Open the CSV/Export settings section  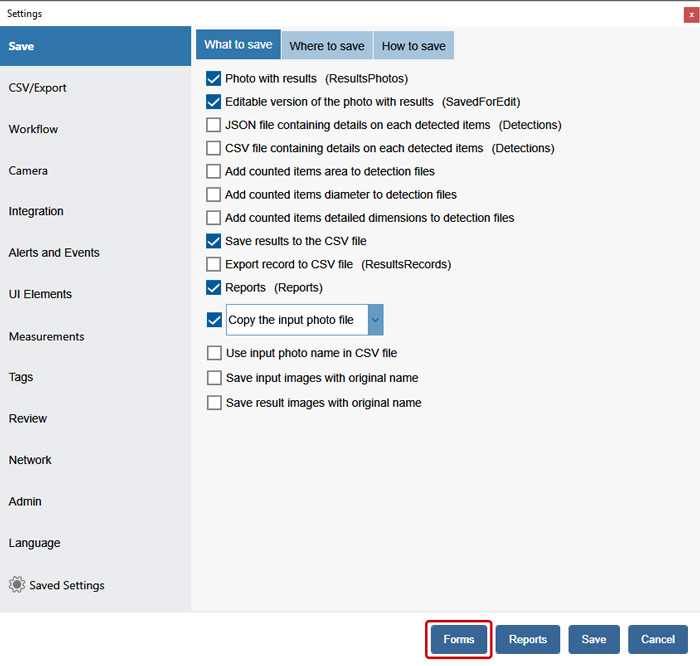(38, 88)
